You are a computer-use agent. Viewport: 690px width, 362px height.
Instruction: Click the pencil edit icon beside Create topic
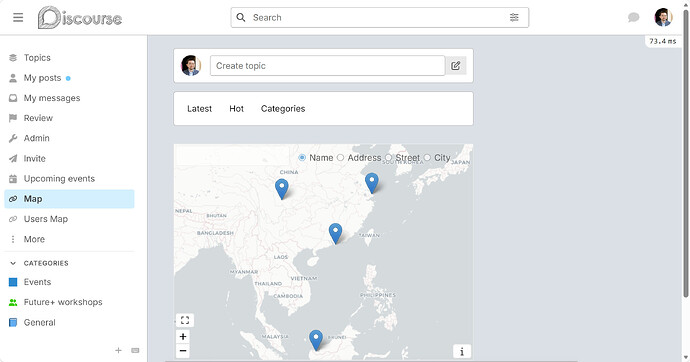(x=456, y=66)
